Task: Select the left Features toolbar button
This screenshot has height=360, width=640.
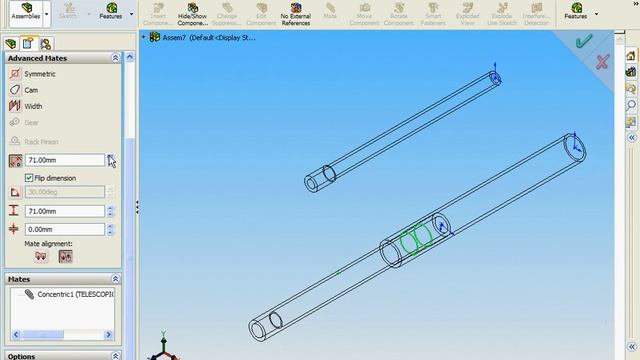Action: click(111, 11)
